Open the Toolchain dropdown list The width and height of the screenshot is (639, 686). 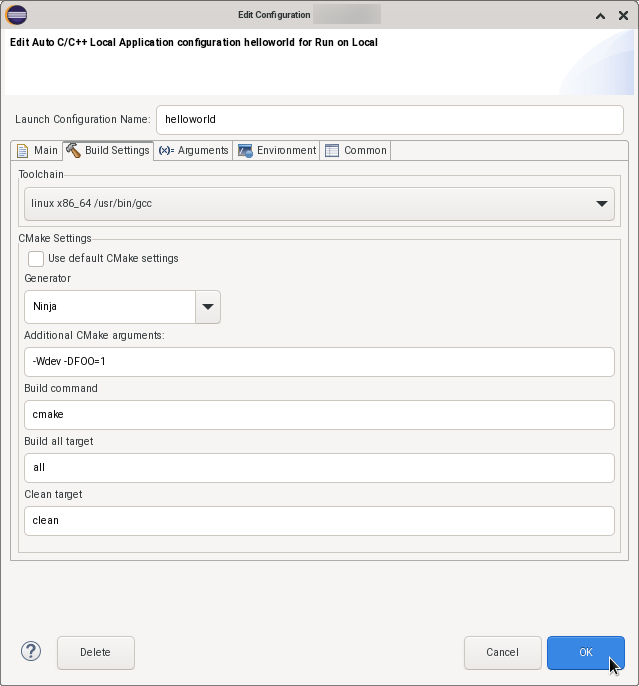[x=319, y=204]
